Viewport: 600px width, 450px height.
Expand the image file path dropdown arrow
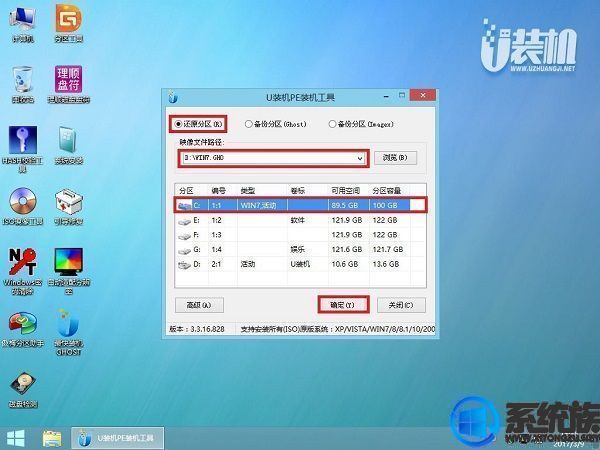[360, 158]
